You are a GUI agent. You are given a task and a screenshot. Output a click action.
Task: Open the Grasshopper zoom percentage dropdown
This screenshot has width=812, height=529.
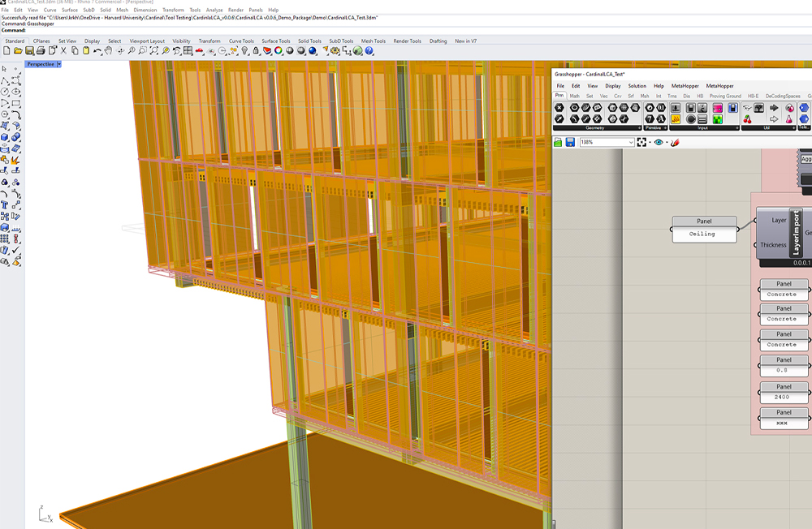(x=630, y=143)
